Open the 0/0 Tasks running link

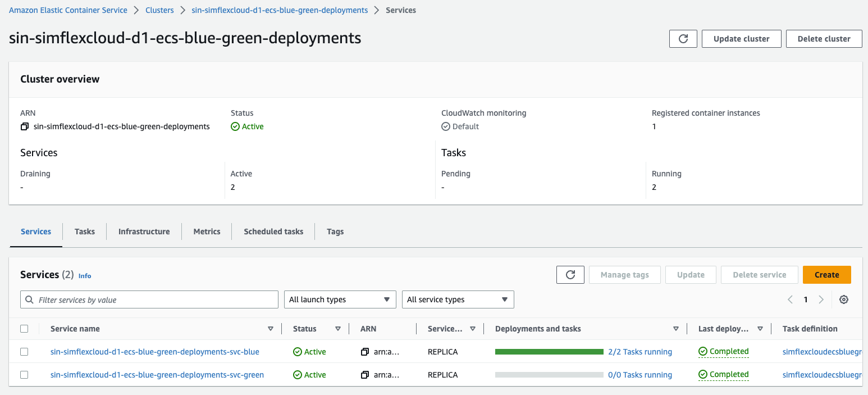tap(640, 375)
